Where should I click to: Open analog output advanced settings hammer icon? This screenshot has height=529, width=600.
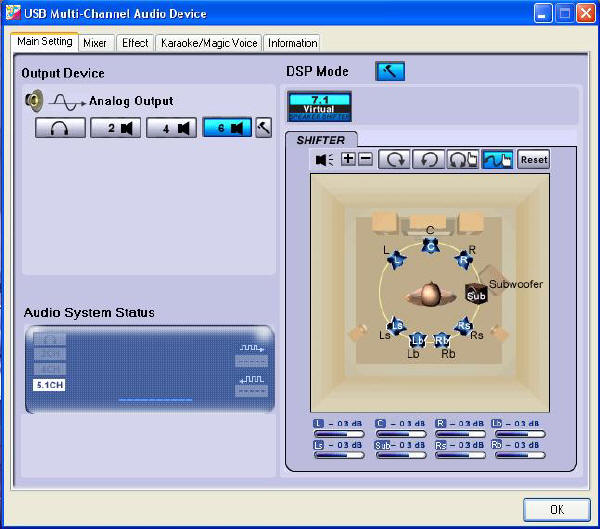point(264,127)
